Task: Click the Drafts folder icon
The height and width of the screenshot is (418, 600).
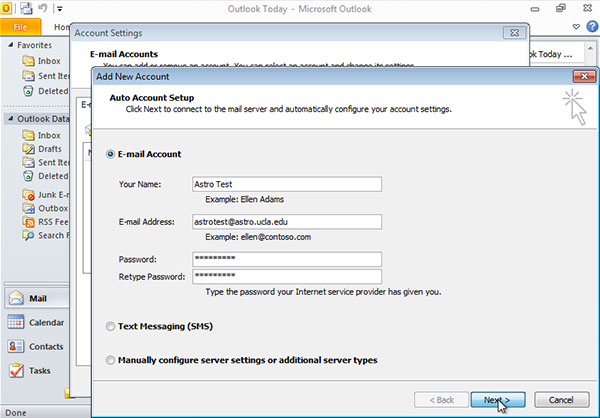Action: 28,149
